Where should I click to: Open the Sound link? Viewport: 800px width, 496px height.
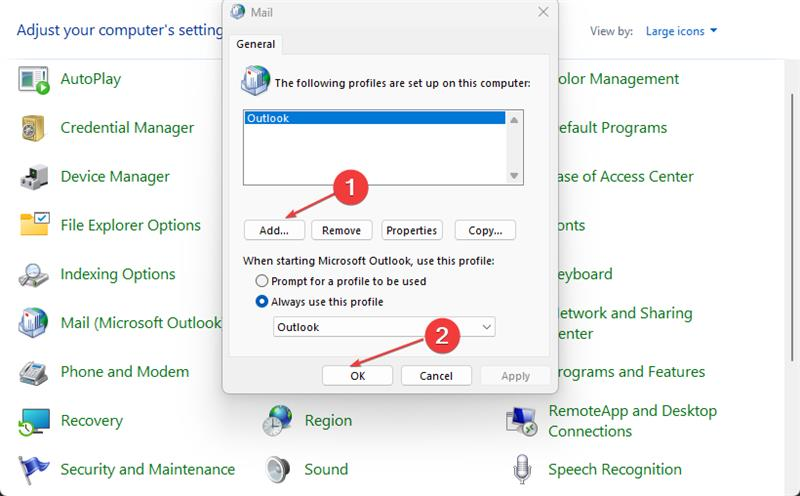326,469
